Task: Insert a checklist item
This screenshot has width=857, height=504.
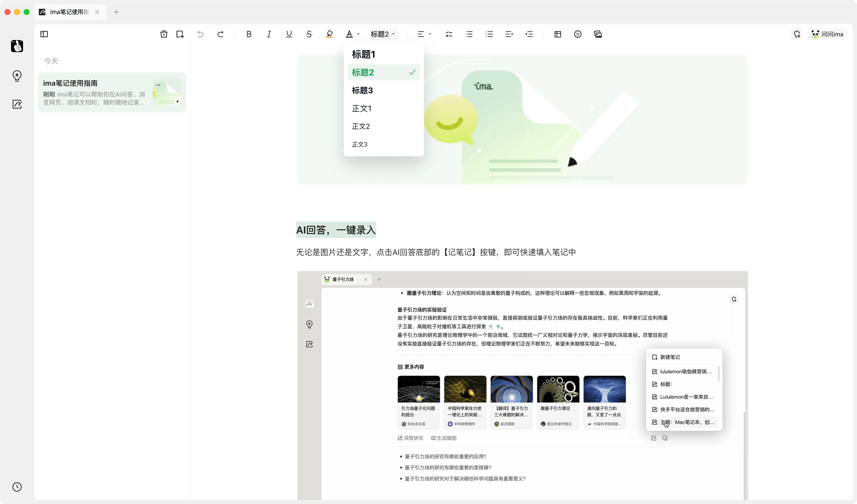Action: pos(449,34)
